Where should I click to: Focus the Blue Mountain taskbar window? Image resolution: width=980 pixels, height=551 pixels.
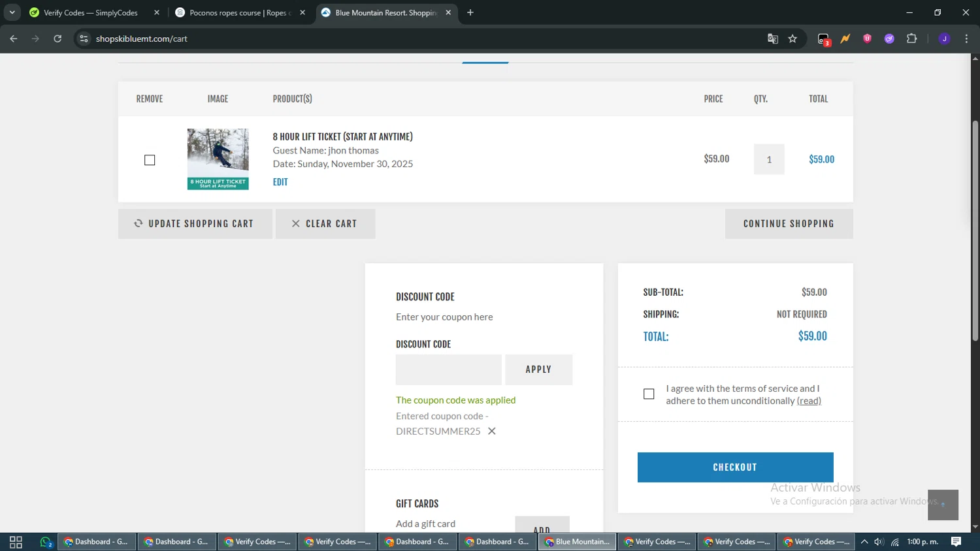[x=578, y=542]
